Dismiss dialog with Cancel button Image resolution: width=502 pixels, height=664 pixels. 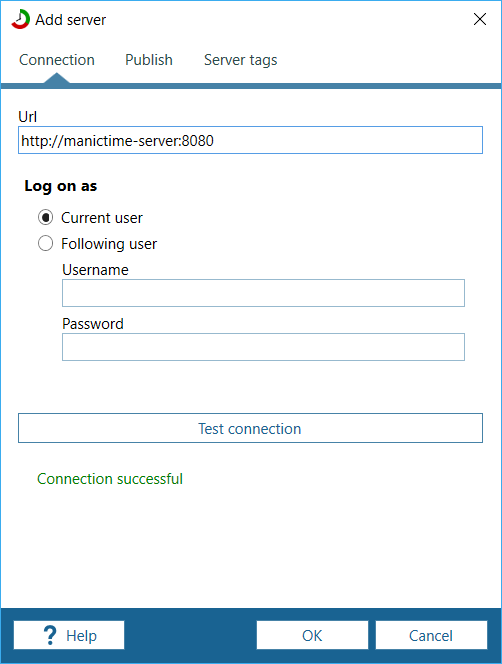pyautogui.click(x=431, y=635)
